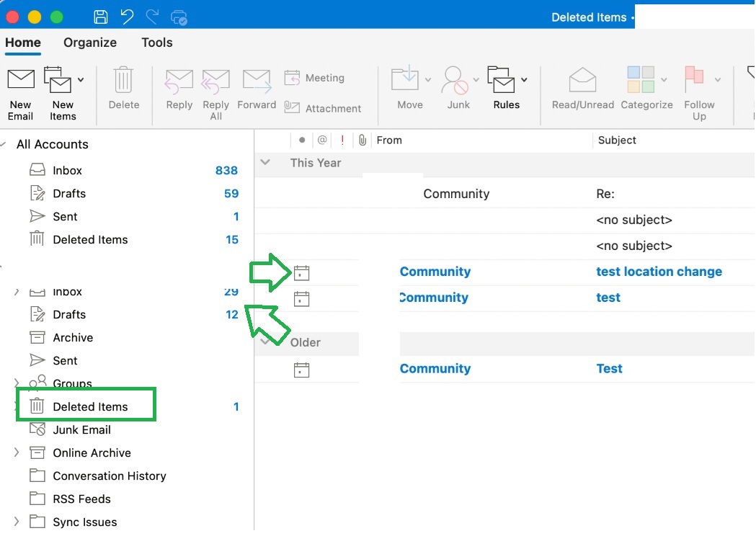
Task: Expand the Sync Issues folder
Action: [17, 522]
